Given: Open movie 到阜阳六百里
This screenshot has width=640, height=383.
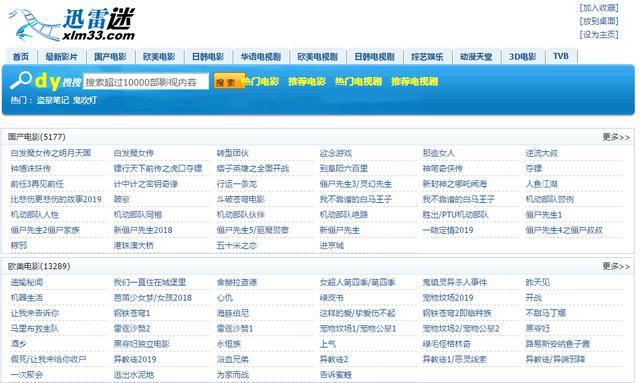Looking at the screenshot, I should pyautogui.click(x=344, y=168).
